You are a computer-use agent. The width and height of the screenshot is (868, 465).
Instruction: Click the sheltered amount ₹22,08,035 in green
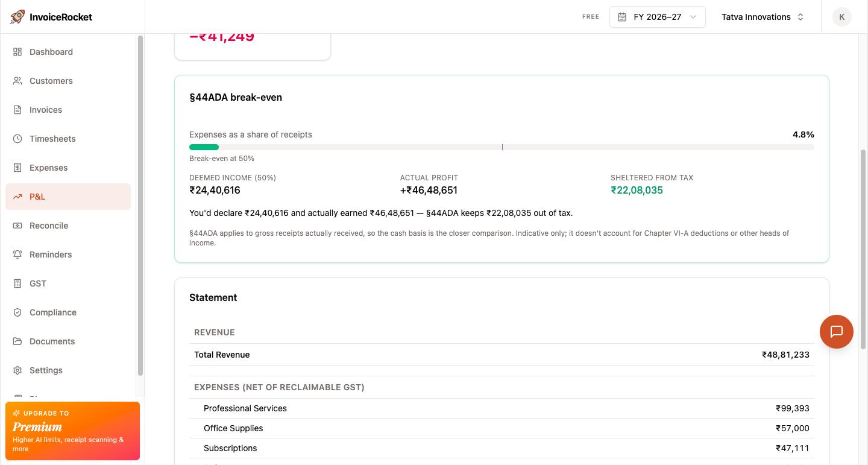[637, 190]
